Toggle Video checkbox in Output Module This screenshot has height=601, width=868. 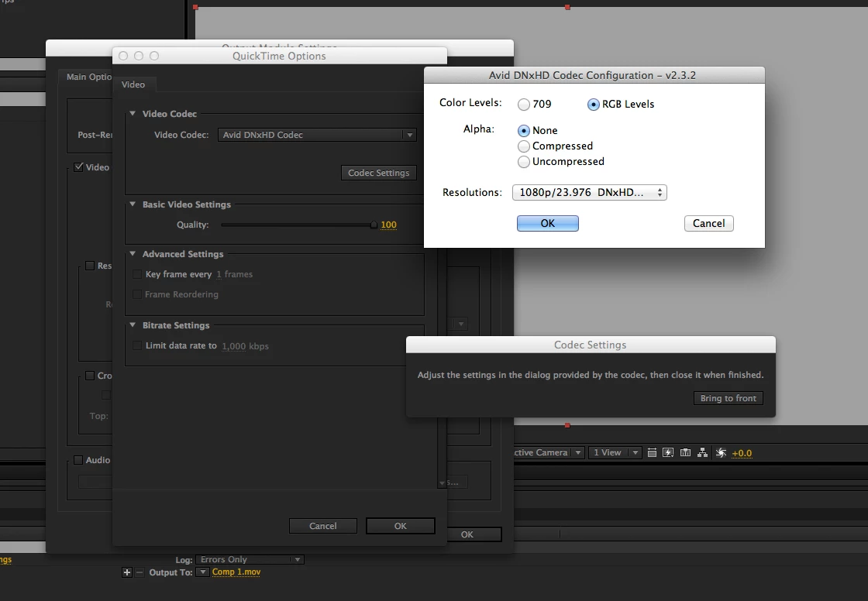coord(78,167)
